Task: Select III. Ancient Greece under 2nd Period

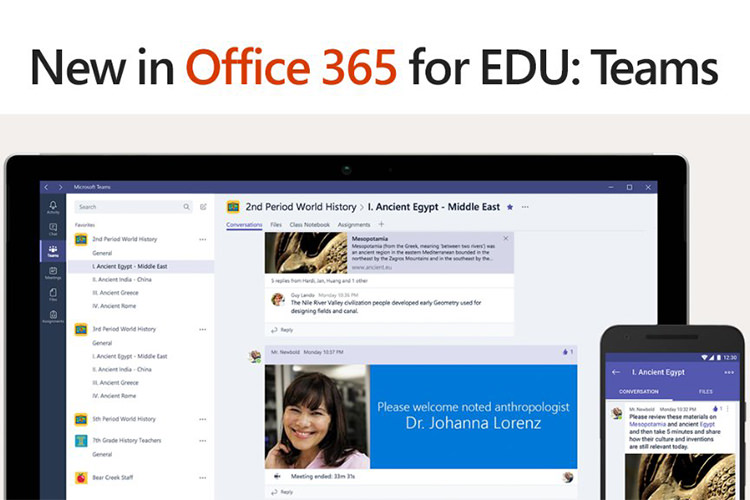Action: coord(115,293)
